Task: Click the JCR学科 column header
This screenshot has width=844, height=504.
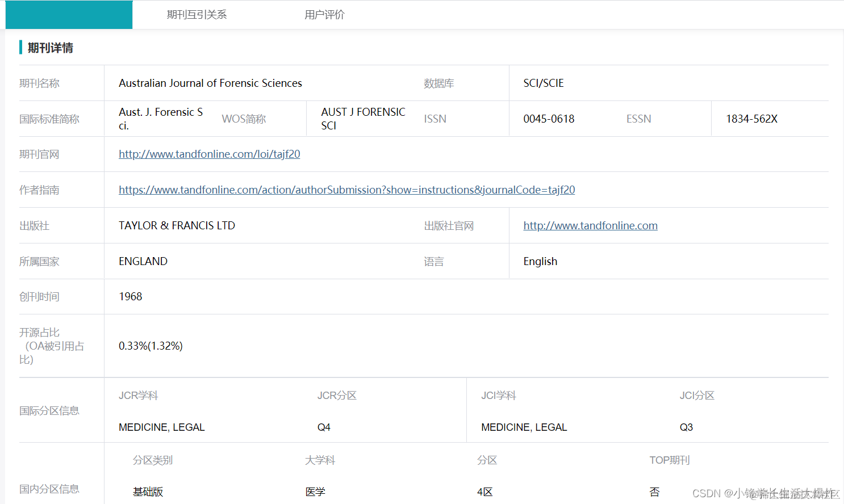Action: pyautogui.click(x=138, y=395)
